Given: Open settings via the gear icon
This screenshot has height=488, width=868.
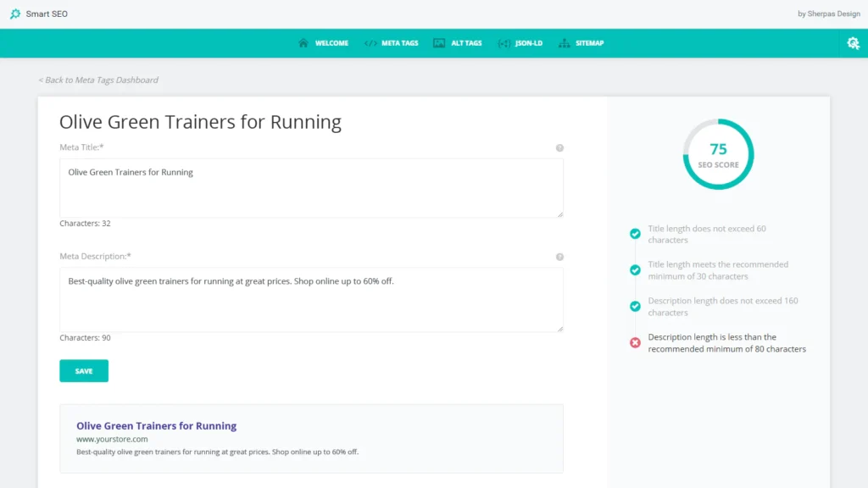Looking at the screenshot, I should coord(853,43).
